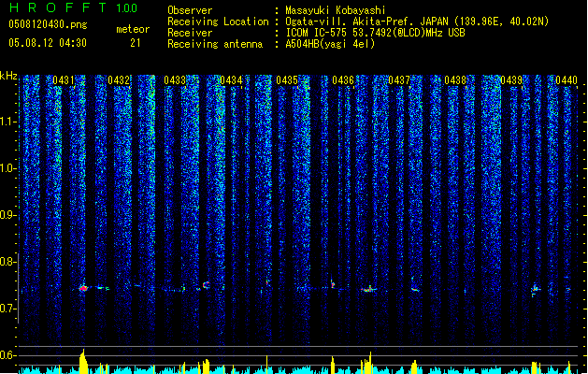
Task: Click the HROFFT 1.0.0 title text
Action: click(73, 7)
